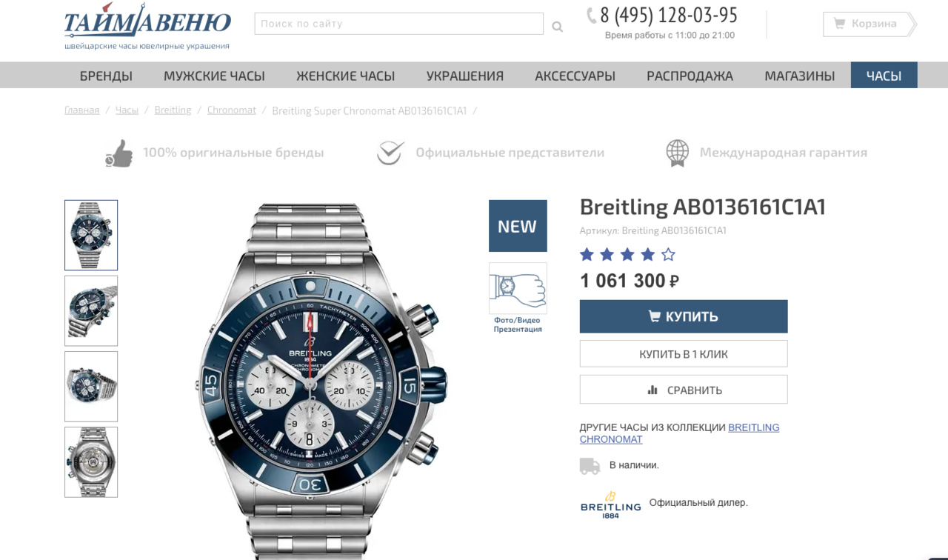Open the МУЖСКИЕ ЧАСЫ menu
This screenshot has height=560, width=948.
(214, 76)
